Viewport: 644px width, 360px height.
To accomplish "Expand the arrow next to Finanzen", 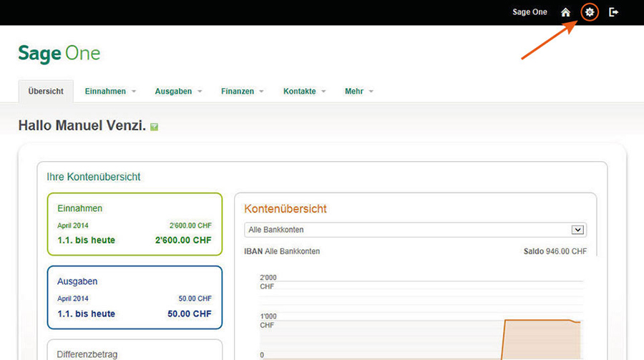I will click(262, 91).
